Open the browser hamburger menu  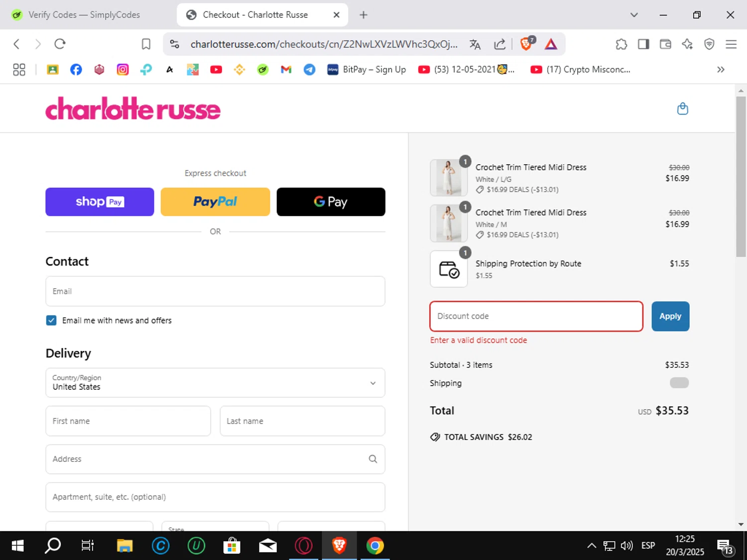coord(731,44)
